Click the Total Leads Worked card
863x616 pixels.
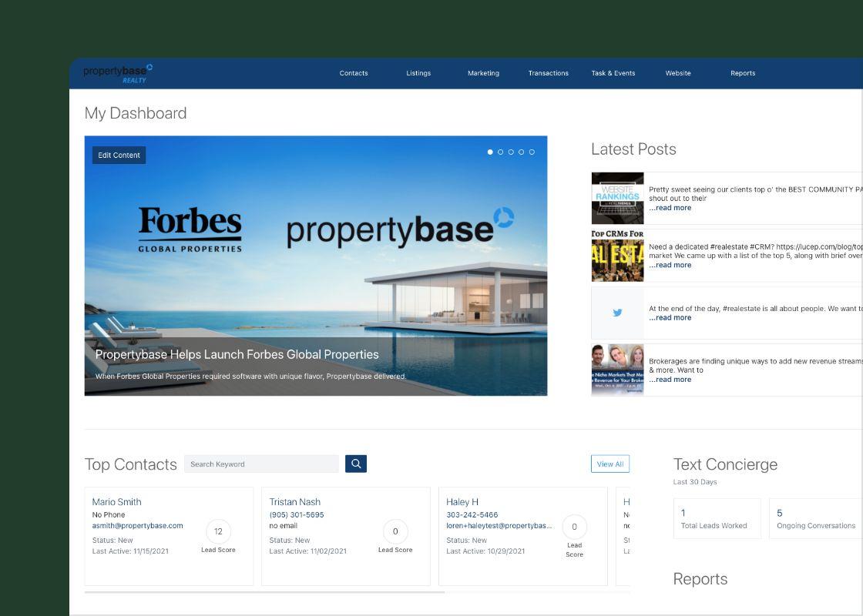[x=717, y=519]
